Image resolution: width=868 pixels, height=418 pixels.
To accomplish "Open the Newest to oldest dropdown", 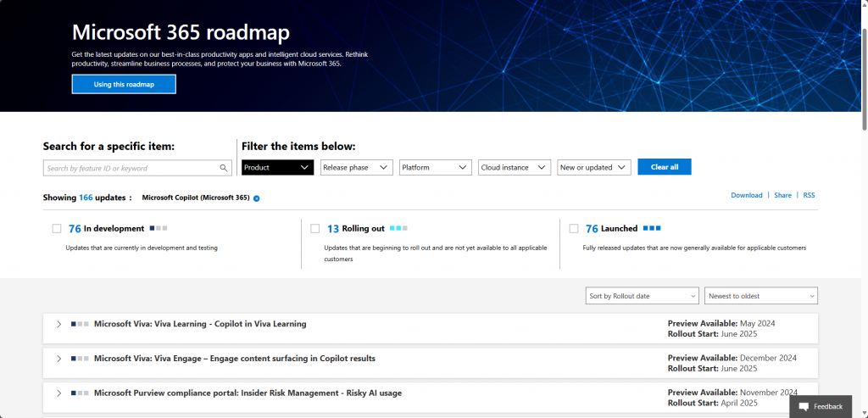I will (760, 296).
